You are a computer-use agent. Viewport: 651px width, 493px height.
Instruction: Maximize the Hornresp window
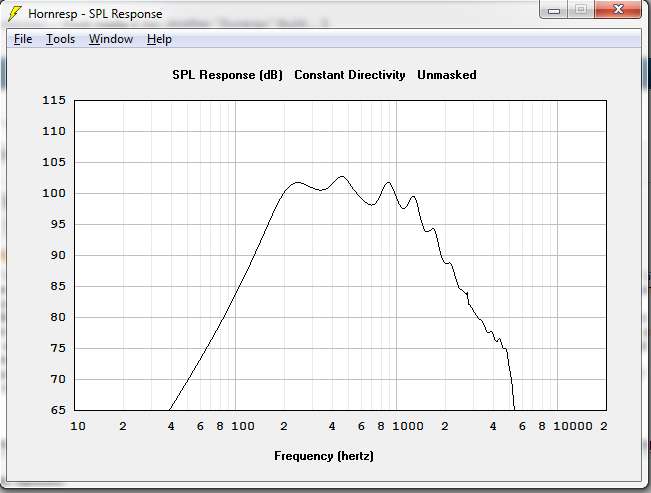(581, 10)
